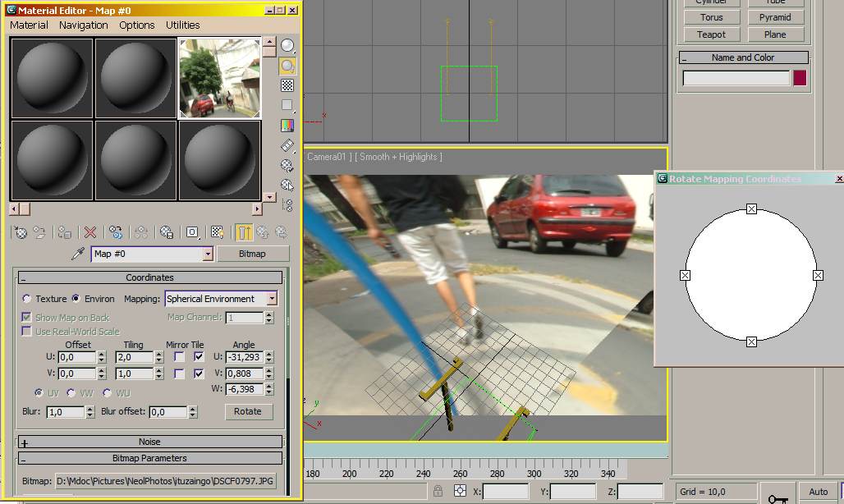The height and width of the screenshot is (504, 844).
Task: Click the Rotate button
Action: pos(247,412)
